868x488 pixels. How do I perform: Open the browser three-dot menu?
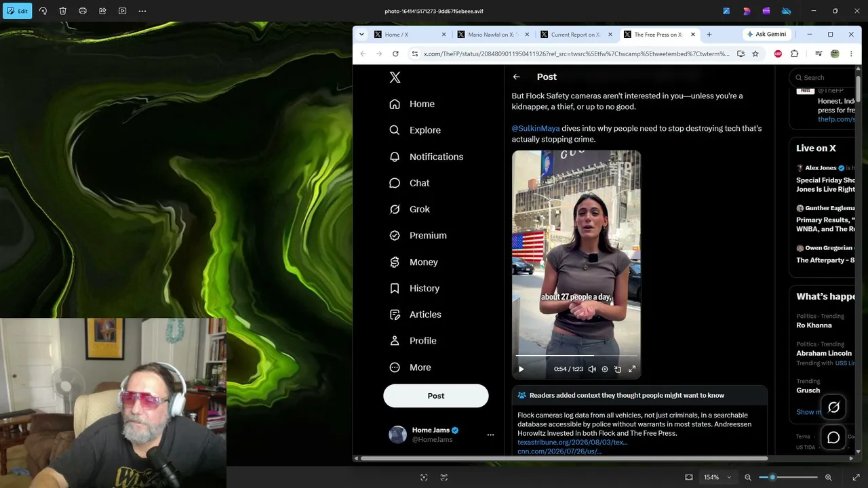[x=851, y=54]
